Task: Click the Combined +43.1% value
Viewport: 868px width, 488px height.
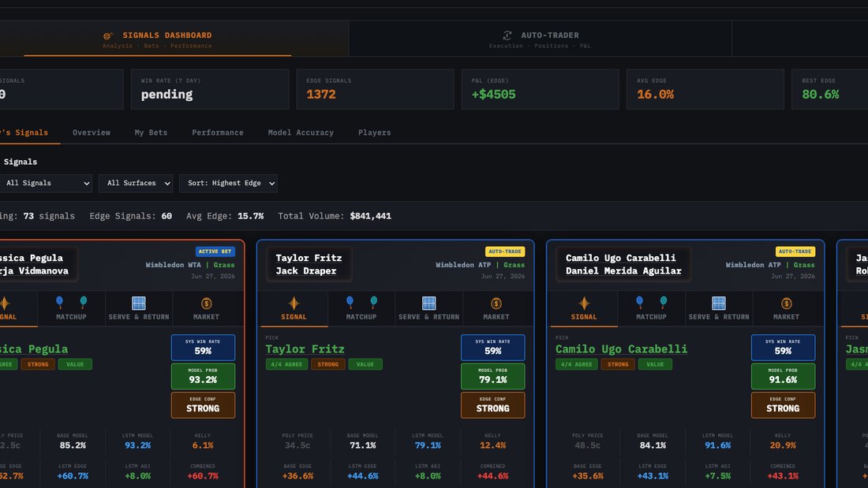Action: pyautogui.click(x=783, y=476)
